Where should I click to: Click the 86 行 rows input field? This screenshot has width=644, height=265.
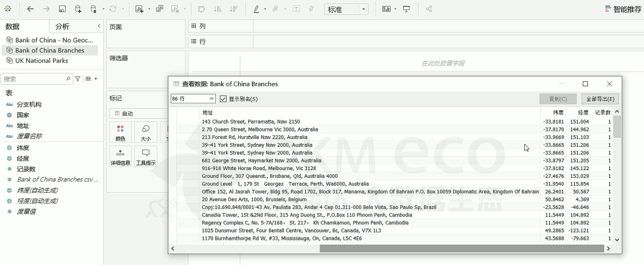(x=193, y=98)
